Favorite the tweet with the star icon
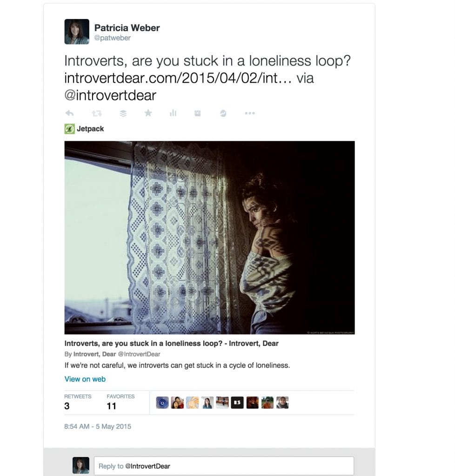This screenshot has height=476, width=455. pyautogui.click(x=148, y=113)
